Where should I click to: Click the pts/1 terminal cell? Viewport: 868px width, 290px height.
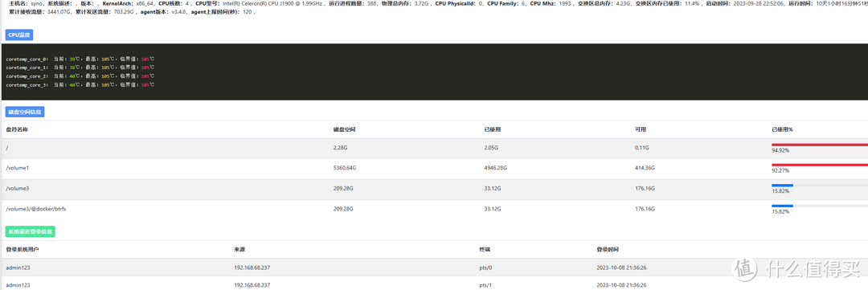486,285
